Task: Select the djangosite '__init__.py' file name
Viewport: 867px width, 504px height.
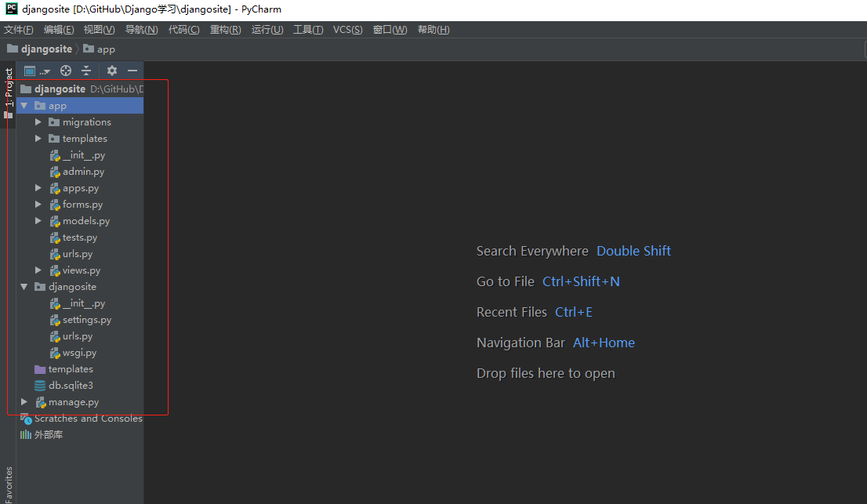Action: point(84,303)
